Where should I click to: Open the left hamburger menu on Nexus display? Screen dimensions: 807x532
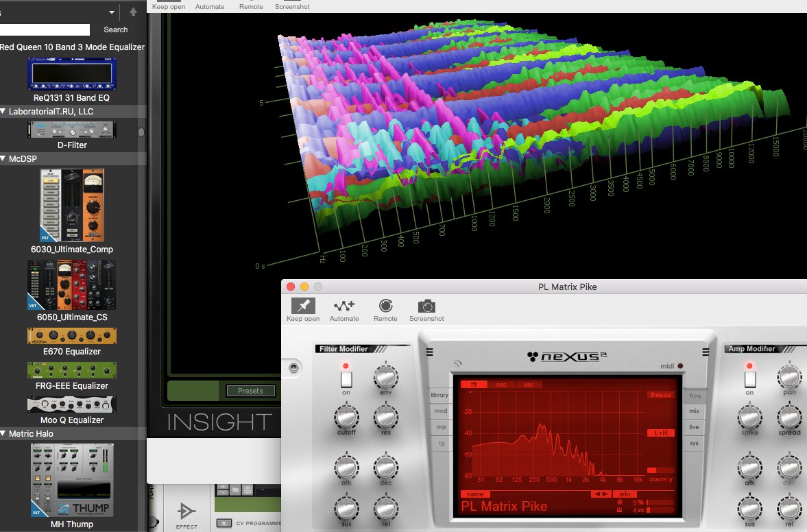point(430,352)
